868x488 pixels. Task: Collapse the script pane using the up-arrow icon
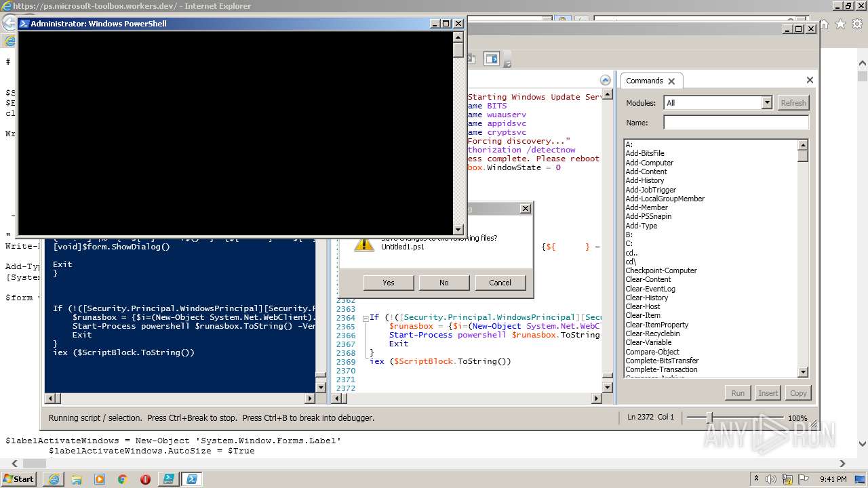click(606, 80)
